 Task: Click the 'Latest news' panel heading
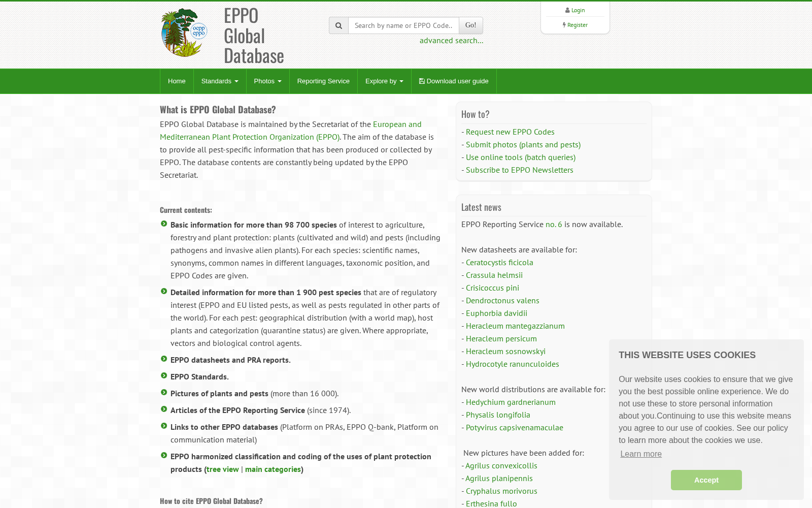[481, 207]
